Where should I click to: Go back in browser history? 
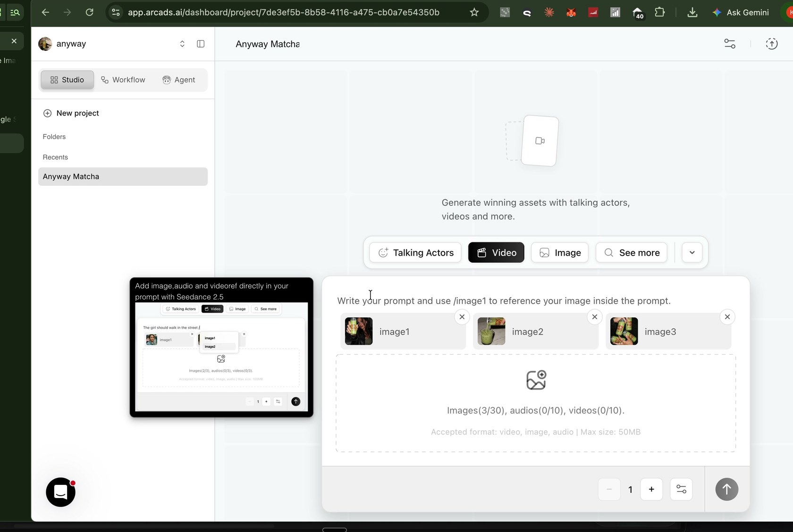(x=45, y=12)
